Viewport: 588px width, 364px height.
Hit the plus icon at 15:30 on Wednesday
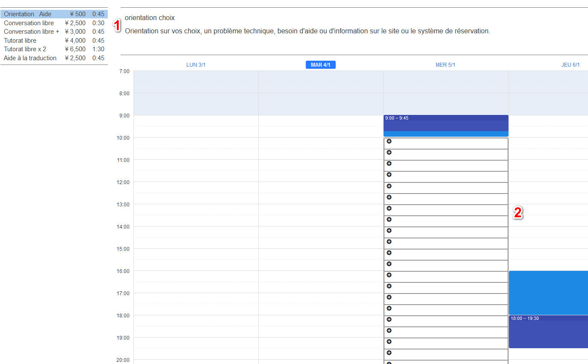[389, 264]
